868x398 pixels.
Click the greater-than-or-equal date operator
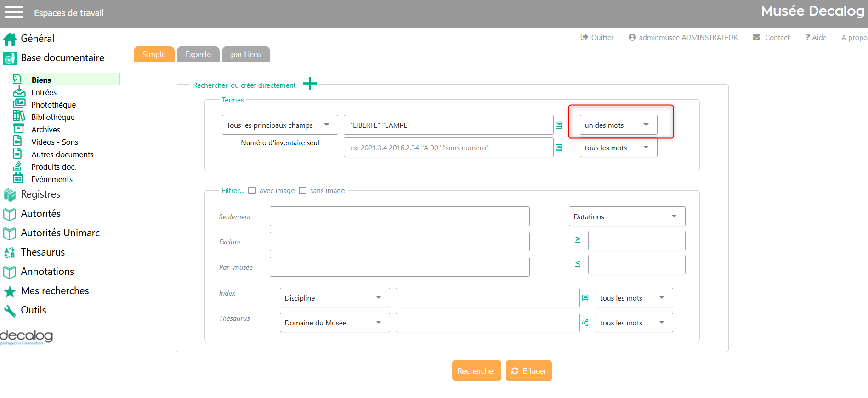(x=578, y=239)
